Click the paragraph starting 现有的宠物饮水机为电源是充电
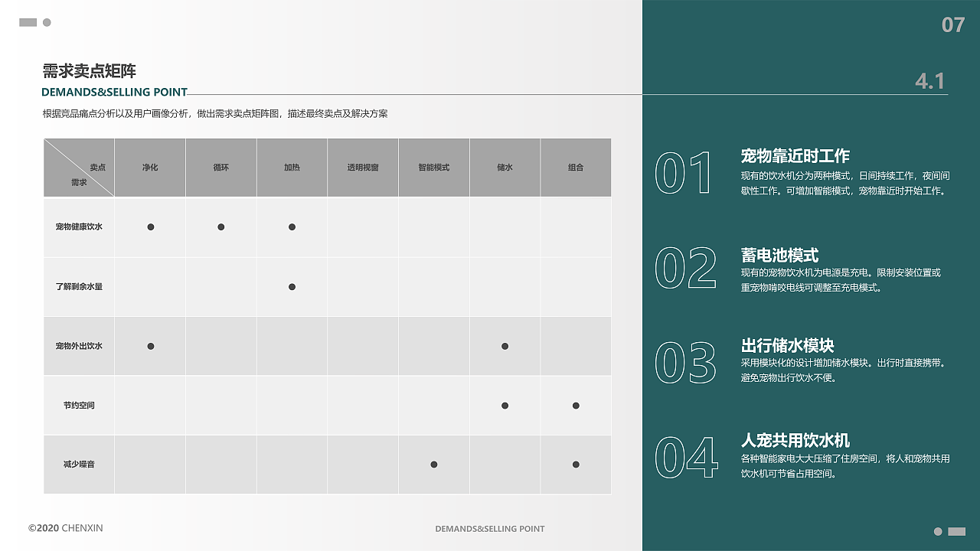Viewport: 980px width, 551px height. 841,280
